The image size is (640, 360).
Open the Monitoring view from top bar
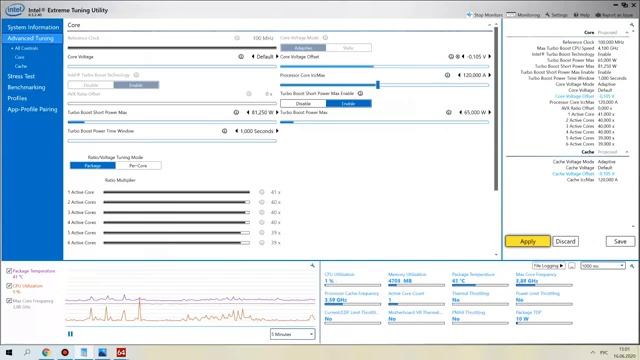pyautogui.click(x=523, y=15)
